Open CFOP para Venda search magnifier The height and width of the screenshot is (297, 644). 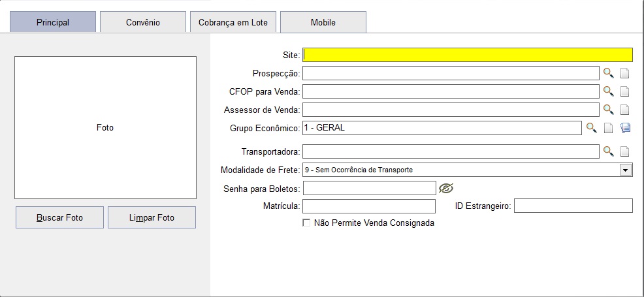tap(608, 91)
